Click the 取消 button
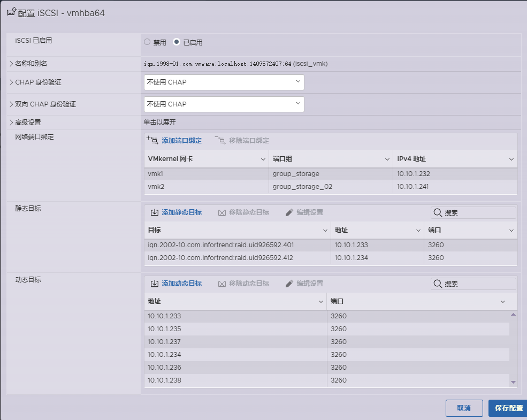Viewport: 527px width, 420px height. tap(463, 408)
